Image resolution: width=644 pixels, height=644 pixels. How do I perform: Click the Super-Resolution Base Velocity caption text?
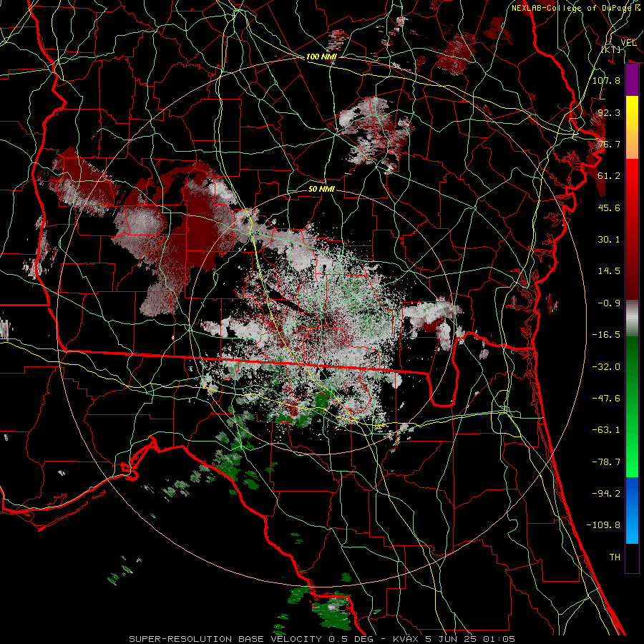[x=322, y=639]
